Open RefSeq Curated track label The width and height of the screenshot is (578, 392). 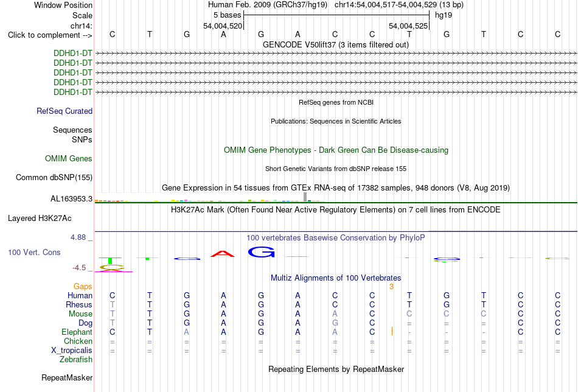click(64, 111)
